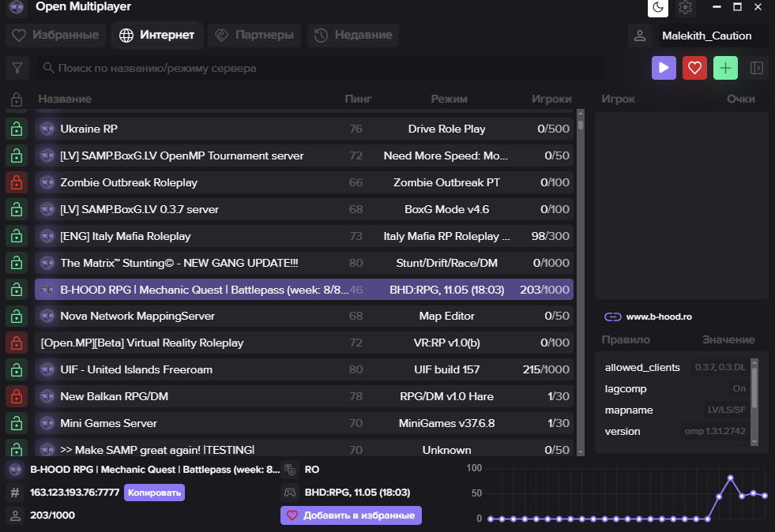Open the Партнеры tab
Screen dimensions: 775x532
pyautogui.click(x=254, y=35)
